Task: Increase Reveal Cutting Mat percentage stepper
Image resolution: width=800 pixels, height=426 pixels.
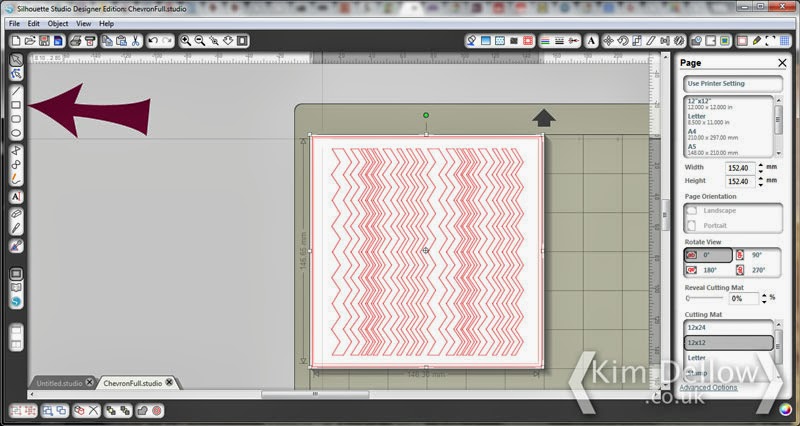Action: 764,295
